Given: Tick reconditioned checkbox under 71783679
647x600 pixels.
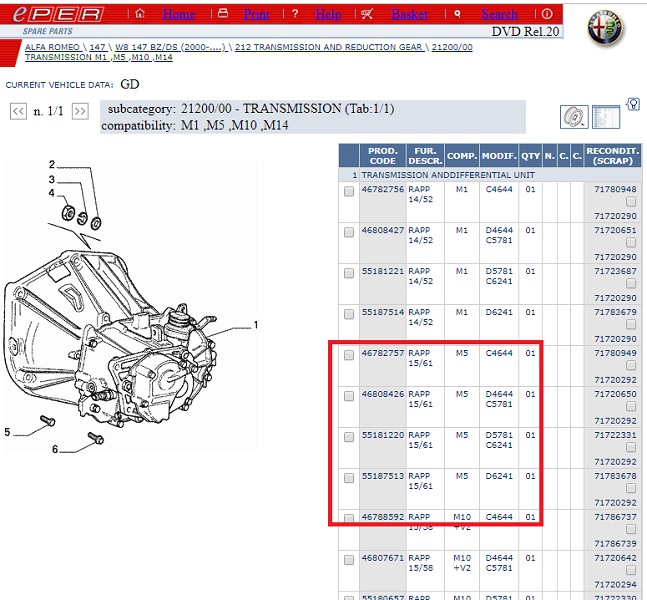Looking at the screenshot, I should [x=630, y=324].
